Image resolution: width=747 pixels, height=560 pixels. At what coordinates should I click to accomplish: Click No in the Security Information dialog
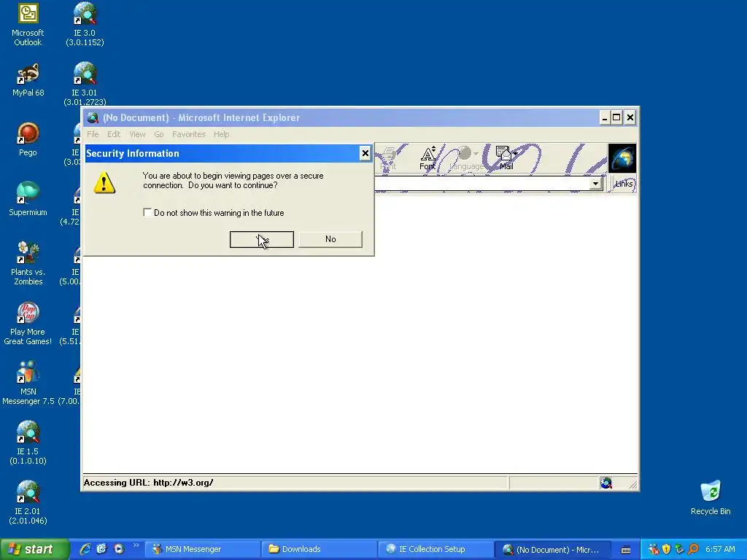330,239
